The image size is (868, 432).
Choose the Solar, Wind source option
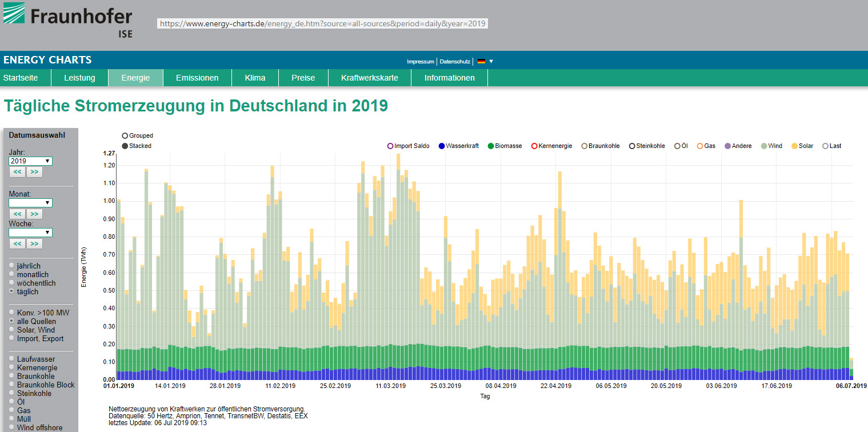[x=12, y=330]
